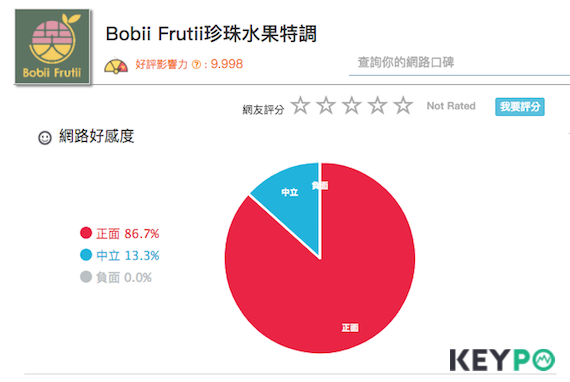Image resolution: width=570 pixels, height=382 pixels.
Task: Toggle the gray 負面 legend dot
Action: point(86,277)
